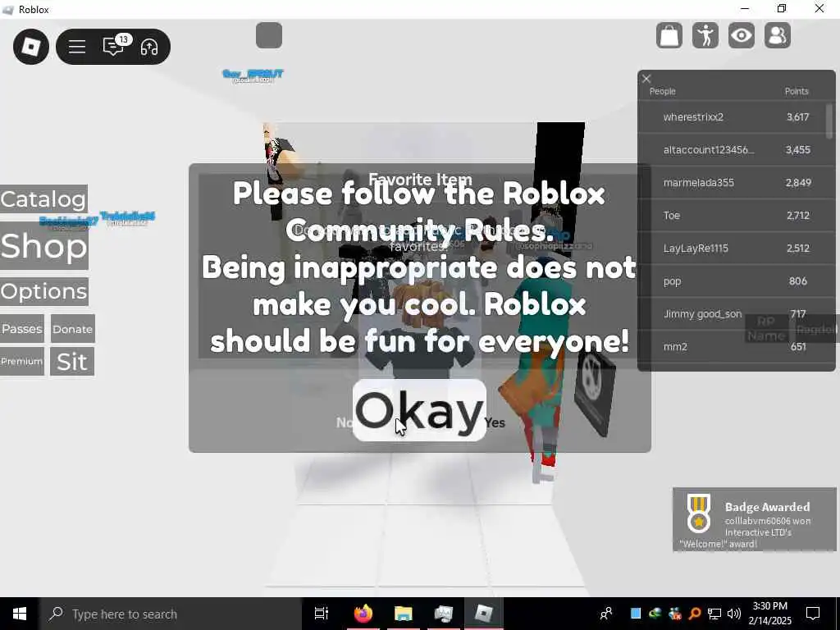Image resolution: width=840 pixels, height=630 pixels.
Task: Open the inventory backpack icon
Action: 669,35
